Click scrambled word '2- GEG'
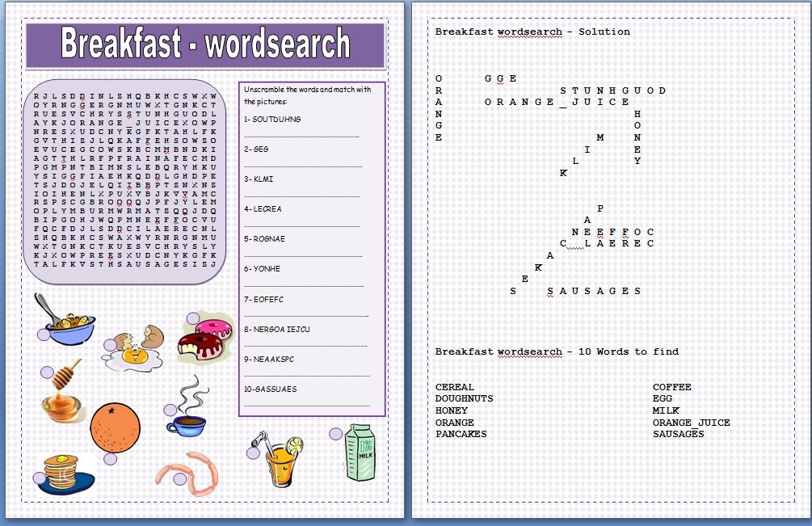This screenshot has width=812, height=526. (256, 149)
